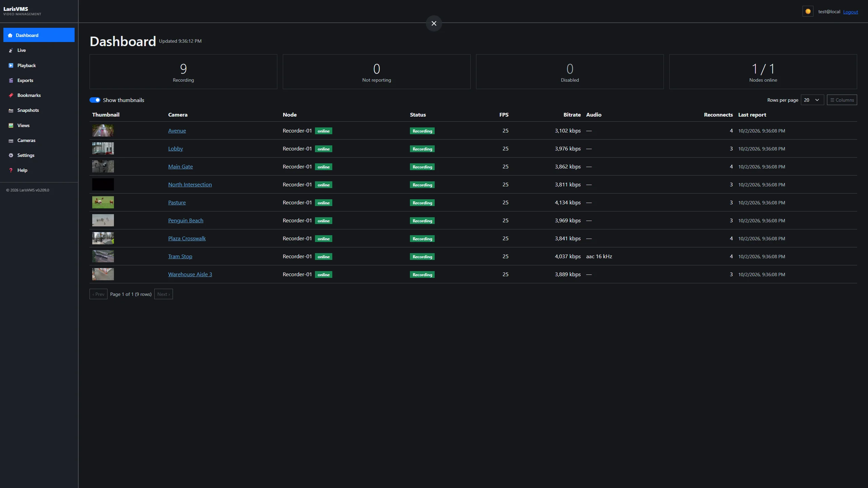The image size is (868, 488).
Task: Click the Lobby camera thumbnail
Action: pos(103,148)
